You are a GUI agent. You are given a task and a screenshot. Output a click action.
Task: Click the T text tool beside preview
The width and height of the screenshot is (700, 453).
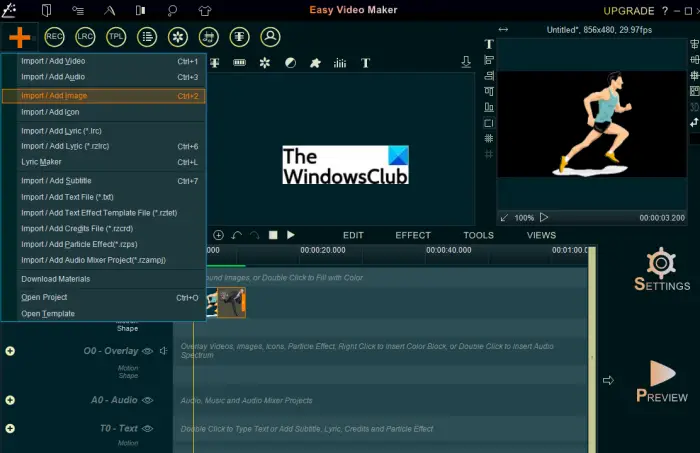(x=489, y=44)
